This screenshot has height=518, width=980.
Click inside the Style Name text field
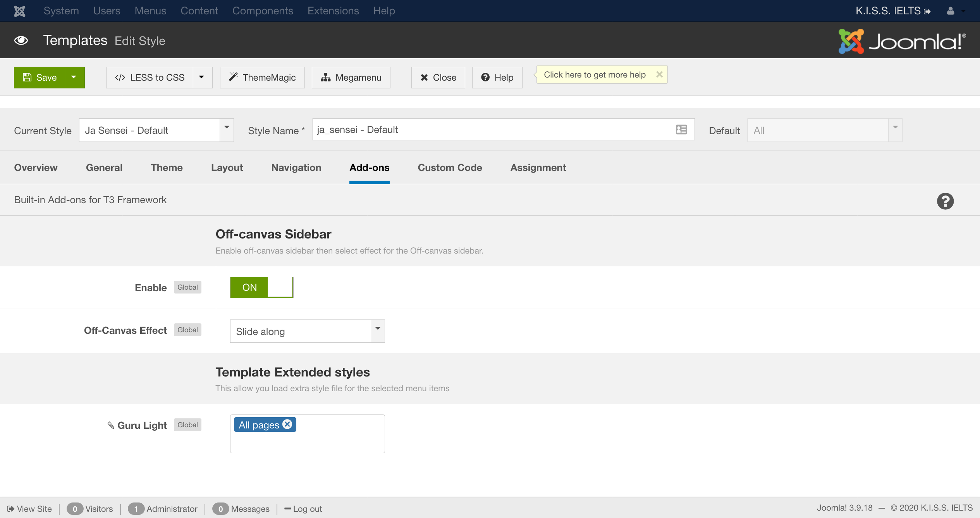click(492, 129)
